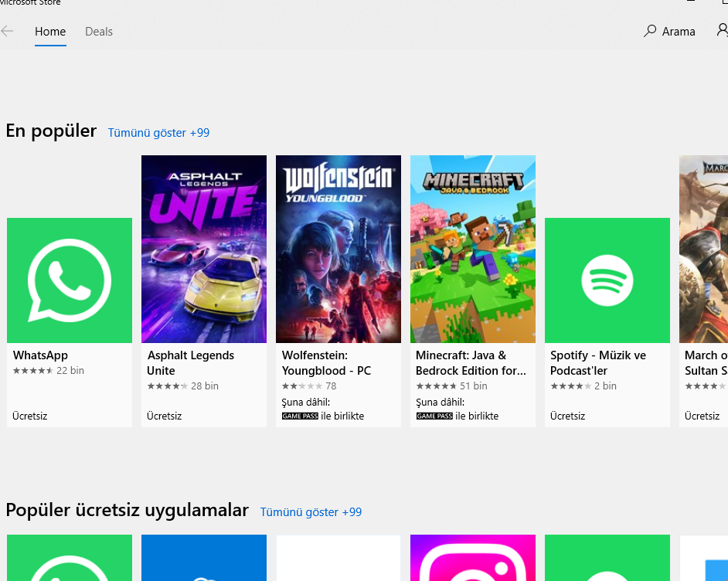Switch to the Deals tab

(99, 32)
